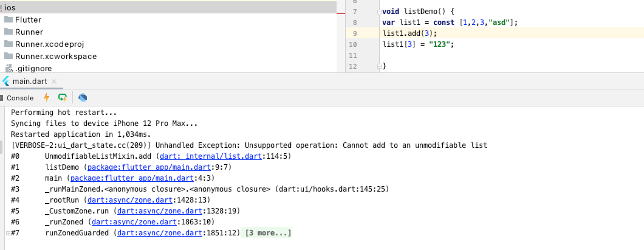Click the list1[3] = "123" code line
This screenshot has width=644, height=250.
tap(419, 44)
